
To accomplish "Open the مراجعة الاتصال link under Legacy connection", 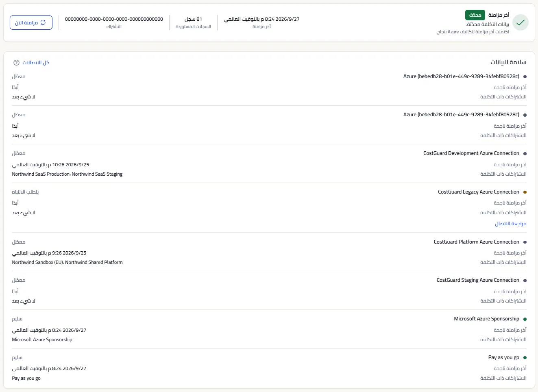I will [510, 224].
